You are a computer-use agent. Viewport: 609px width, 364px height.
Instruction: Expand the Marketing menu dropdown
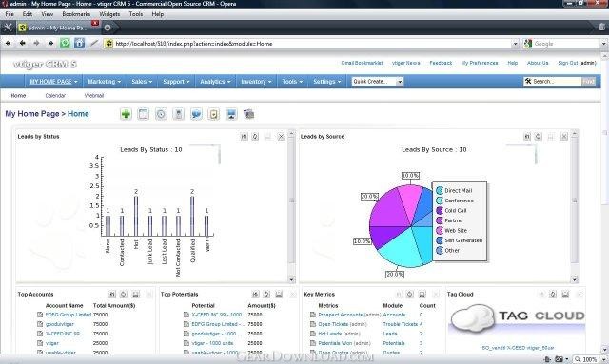[x=104, y=82]
